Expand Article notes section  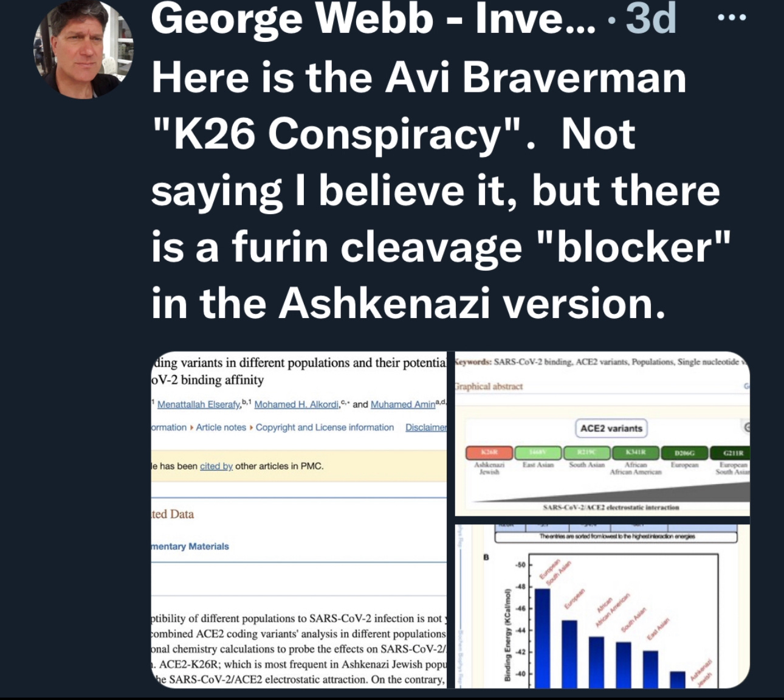(x=221, y=428)
